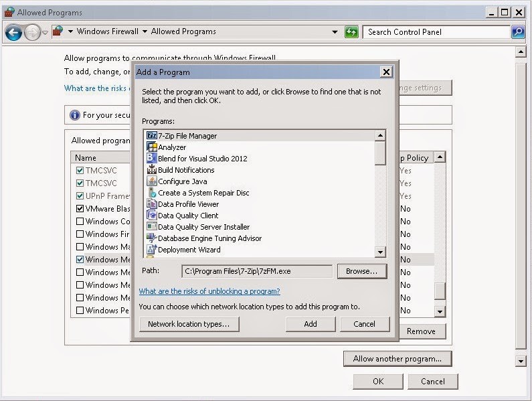Check the Windows Pe... checkbox
532x401 pixels.
tap(80, 311)
